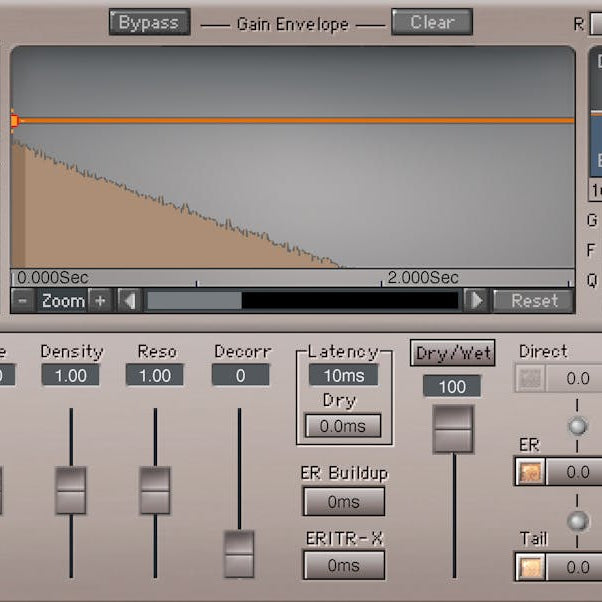The height and width of the screenshot is (602, 602).
Task: Click the envelope horizontal scrollbar thumb
Action: pos(194,301)
